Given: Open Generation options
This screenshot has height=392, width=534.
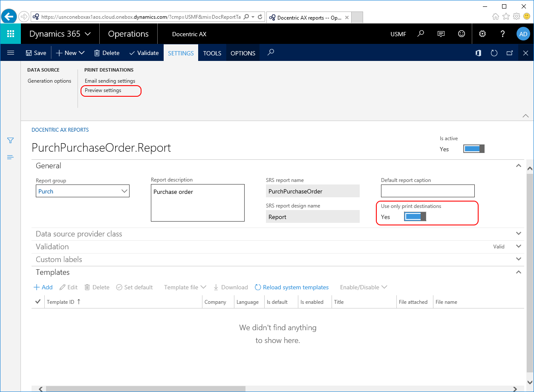Looking at the screenshot, I should [49, 81].
